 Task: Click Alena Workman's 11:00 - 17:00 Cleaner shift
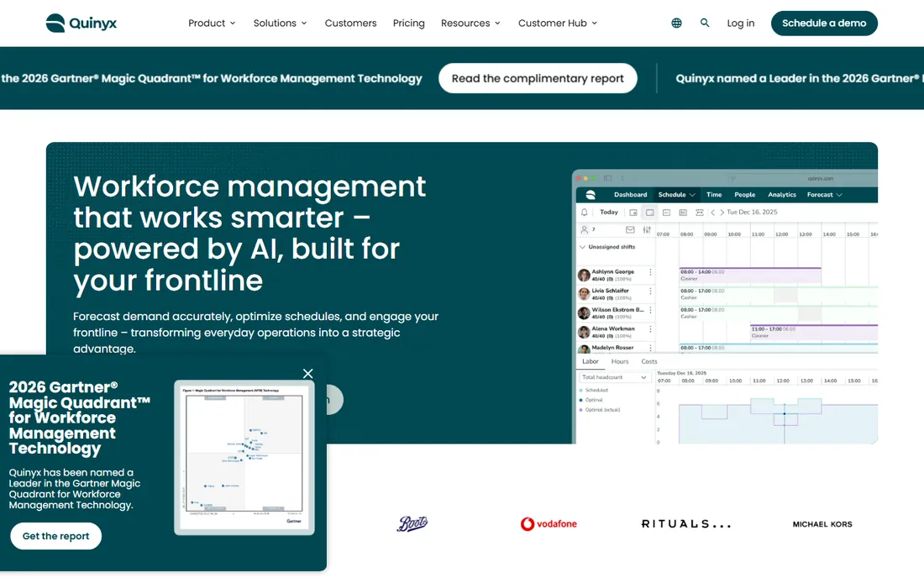814,333
